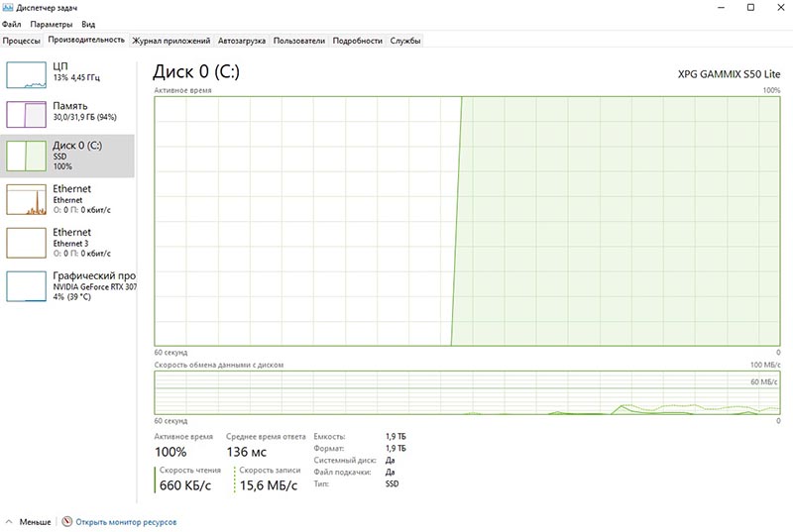This screenshot has width=793, height=532.
Task: Open the Автозагрузка tab
Action: pos(241,41)
